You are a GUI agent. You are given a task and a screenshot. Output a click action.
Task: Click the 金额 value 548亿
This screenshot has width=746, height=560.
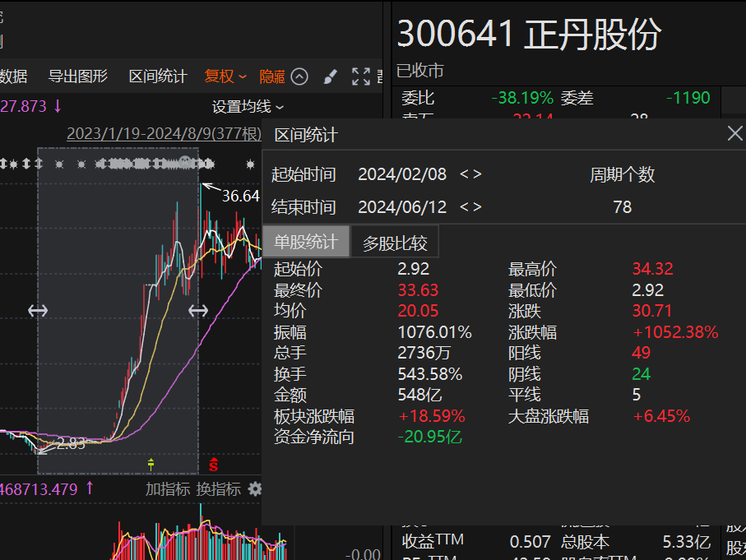click(x=419, y=395)
